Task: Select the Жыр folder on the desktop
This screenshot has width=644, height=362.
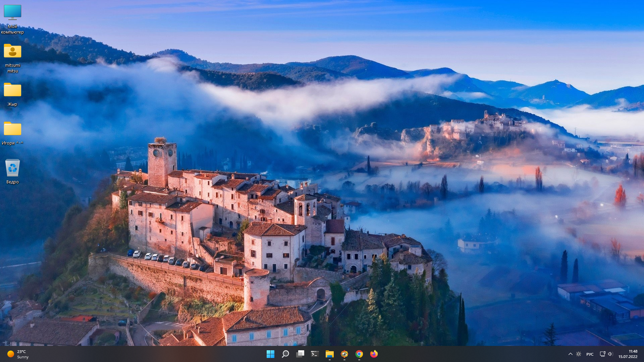Action: [x=12, y=95]
